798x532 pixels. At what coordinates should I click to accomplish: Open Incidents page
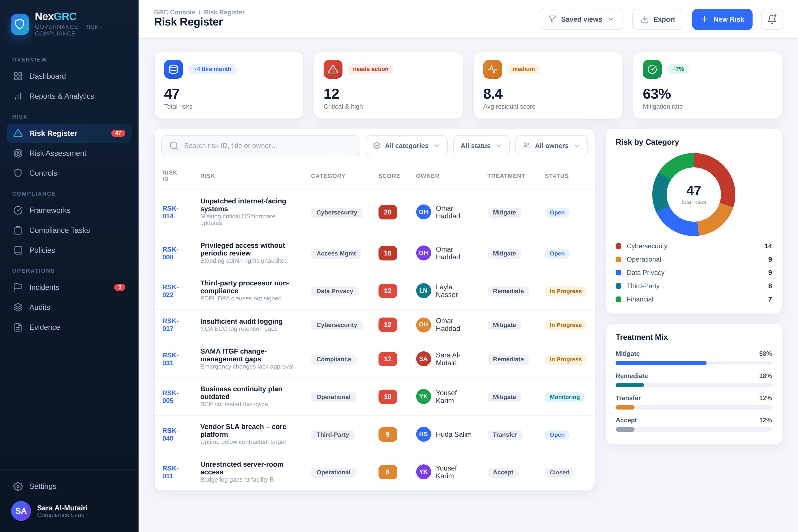(x=69, y=287)
